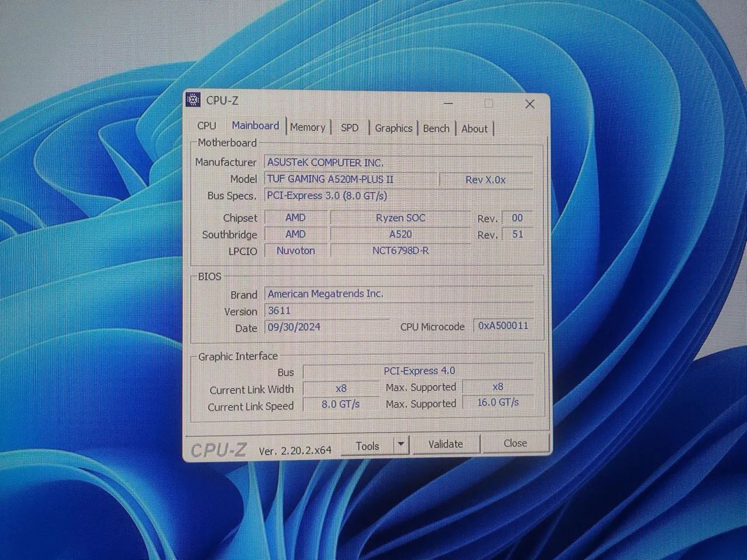Click the Ryzen SOC value

400,218
